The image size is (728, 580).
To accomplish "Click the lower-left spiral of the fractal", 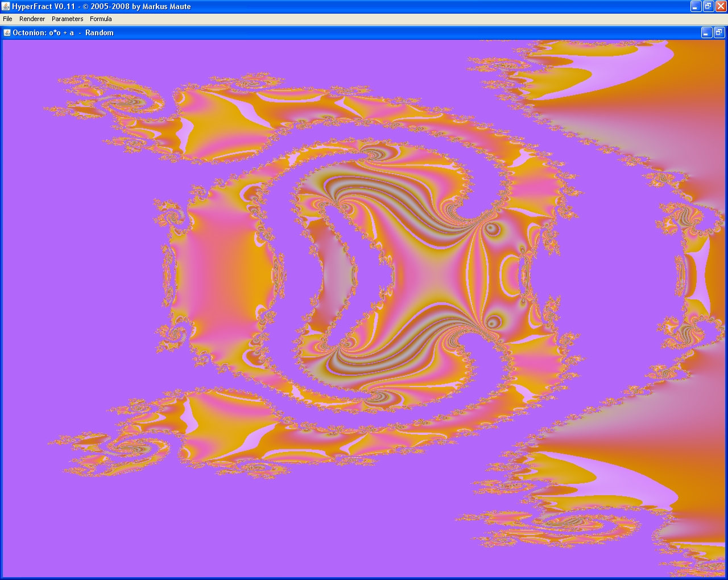I will (124, 447).
